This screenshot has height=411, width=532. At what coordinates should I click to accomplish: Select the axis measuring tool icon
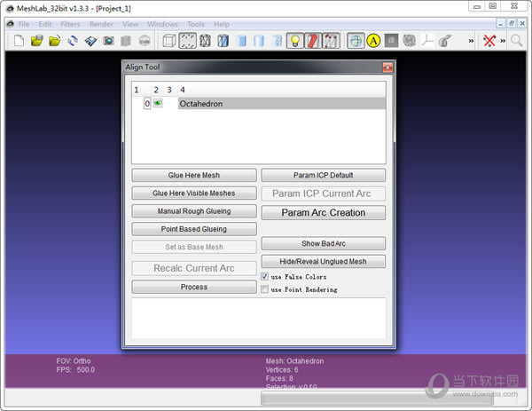(x=427, y=41)
